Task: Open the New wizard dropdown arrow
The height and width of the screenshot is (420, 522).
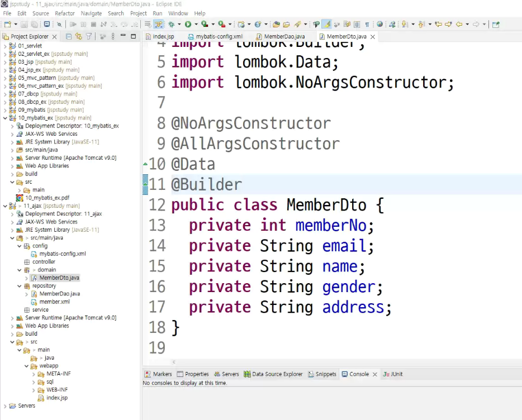Action: pos(15,24)
